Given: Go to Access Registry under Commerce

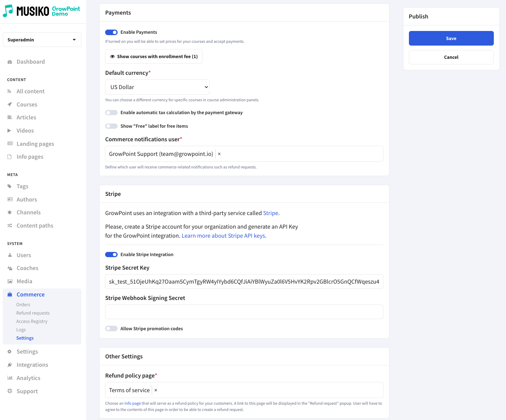Looking at the screenshot, I should (32, 322).
